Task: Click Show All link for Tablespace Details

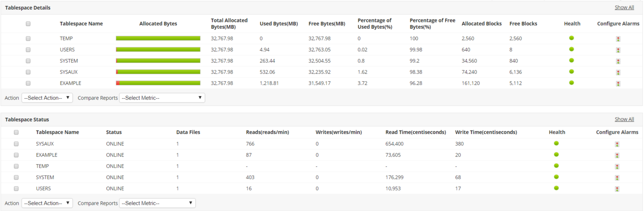Action: click(624, 8)
